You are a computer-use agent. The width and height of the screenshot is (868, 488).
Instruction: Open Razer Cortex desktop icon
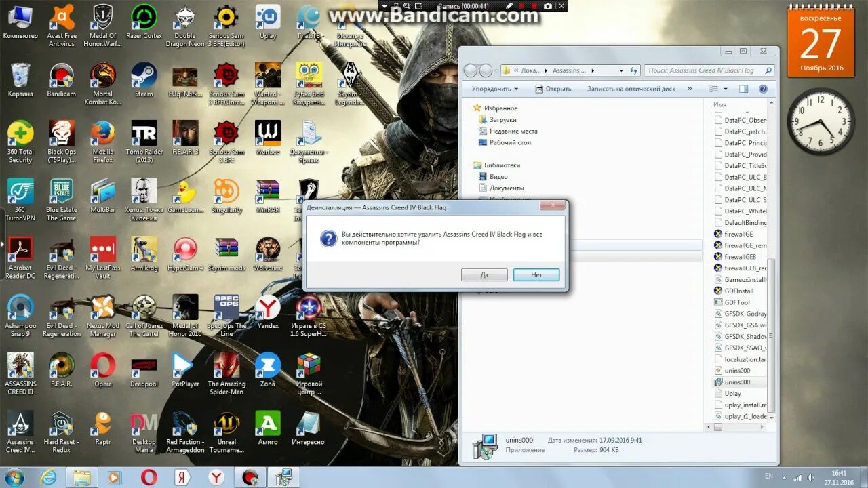144,22
